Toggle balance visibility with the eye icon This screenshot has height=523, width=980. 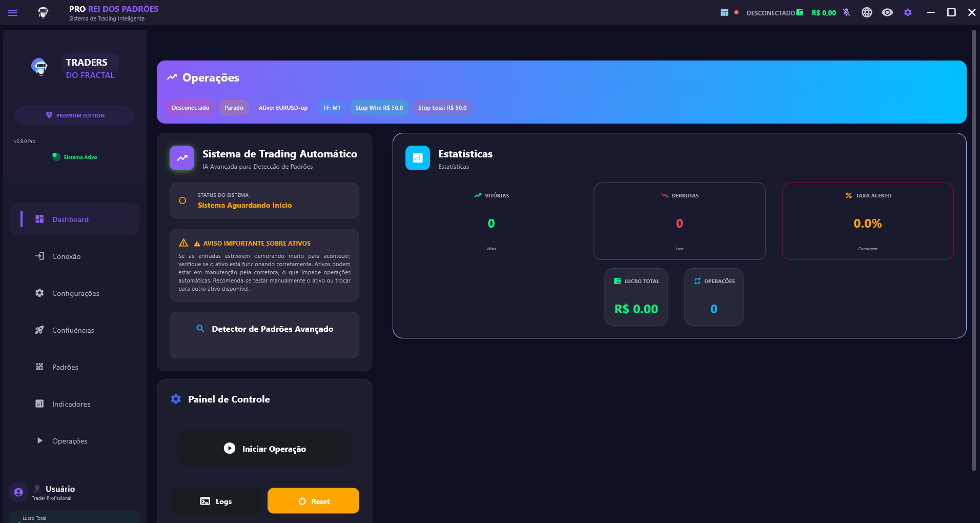coord(887,13)
